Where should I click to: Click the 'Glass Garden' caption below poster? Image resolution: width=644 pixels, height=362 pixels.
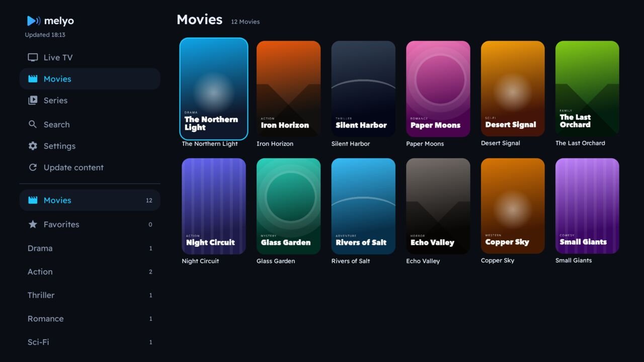pos(276,261)
